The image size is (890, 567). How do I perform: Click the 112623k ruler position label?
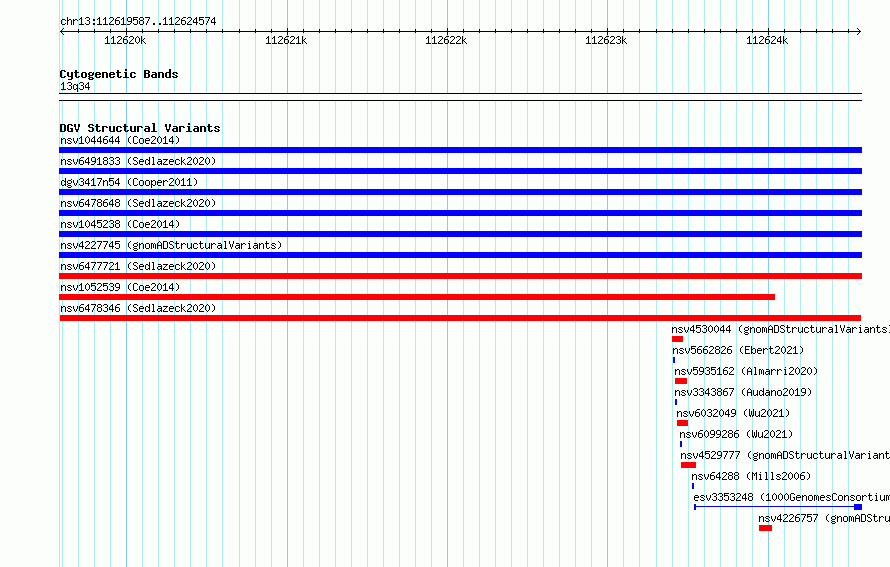[x=606, y=40]
